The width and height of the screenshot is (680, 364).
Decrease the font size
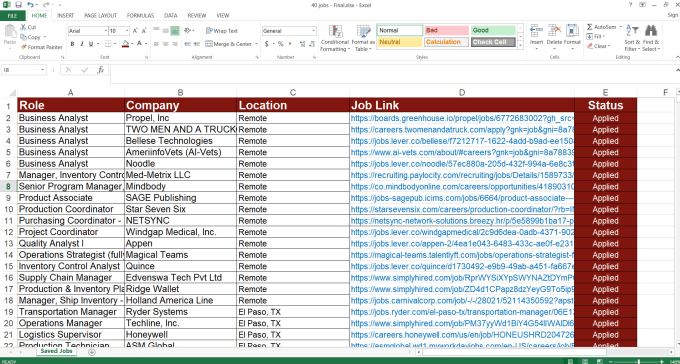pos(144,31)
